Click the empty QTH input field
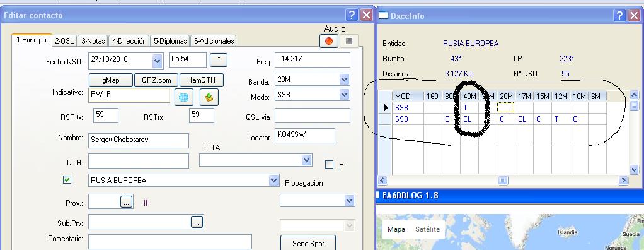The height and width of the screenshot is (250, 644). [x=139, y=161]
